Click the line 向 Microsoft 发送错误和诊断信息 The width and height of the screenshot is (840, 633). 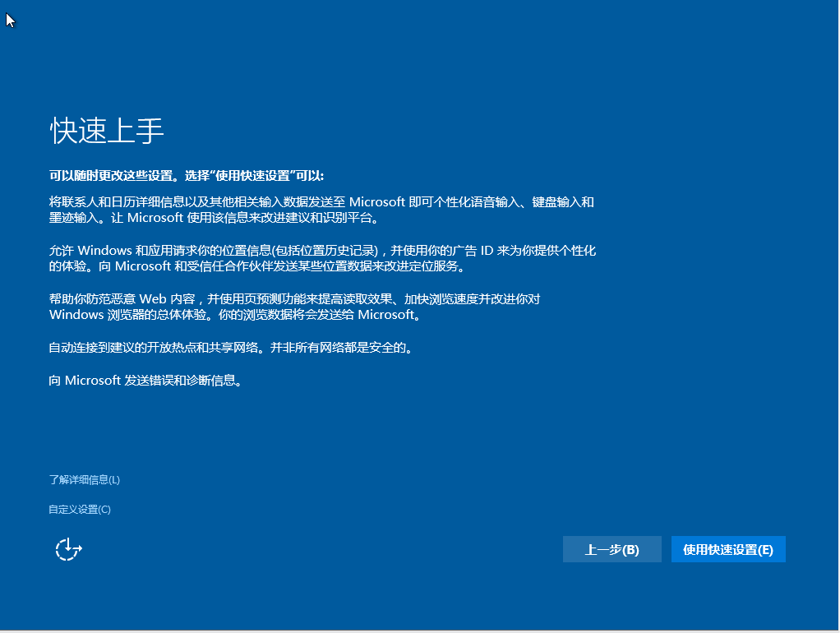coord(146,381)
